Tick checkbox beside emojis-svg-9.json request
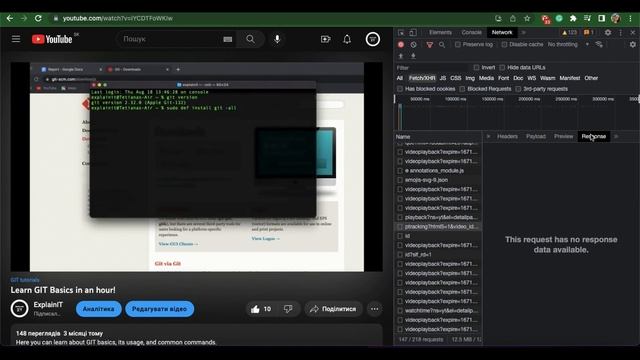This screenshot has width=640, height=360. 400,180
